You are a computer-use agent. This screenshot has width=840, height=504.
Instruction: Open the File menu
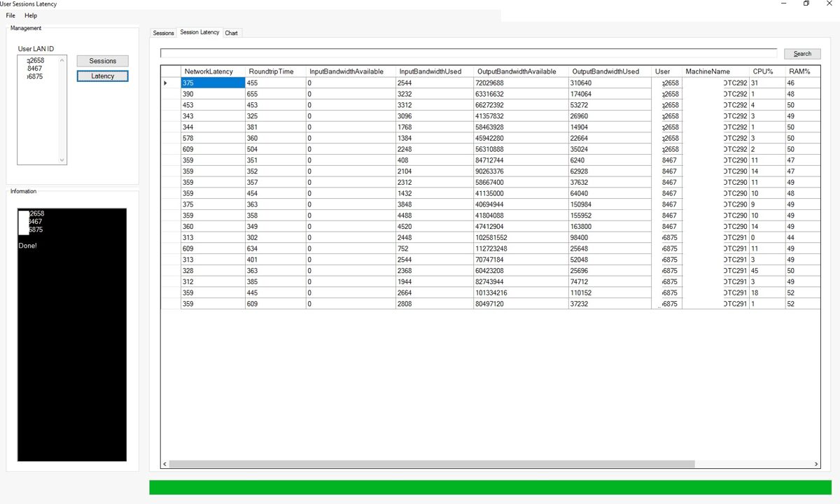10,15
